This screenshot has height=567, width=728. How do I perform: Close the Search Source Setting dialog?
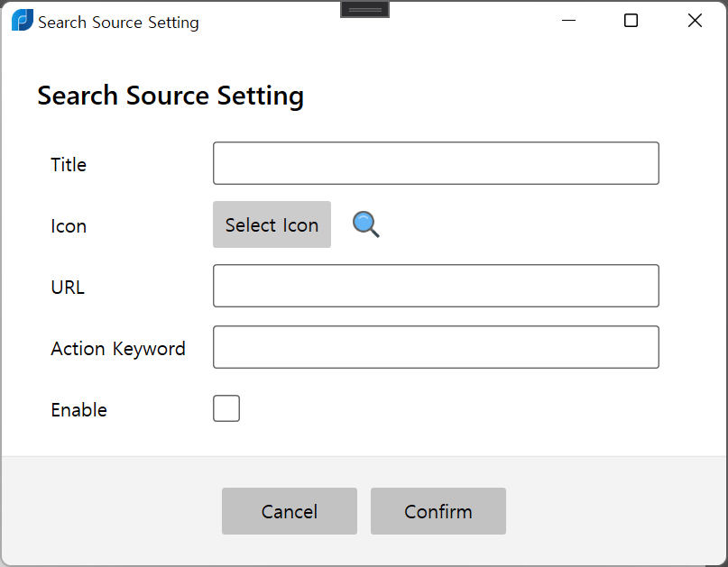695,21
